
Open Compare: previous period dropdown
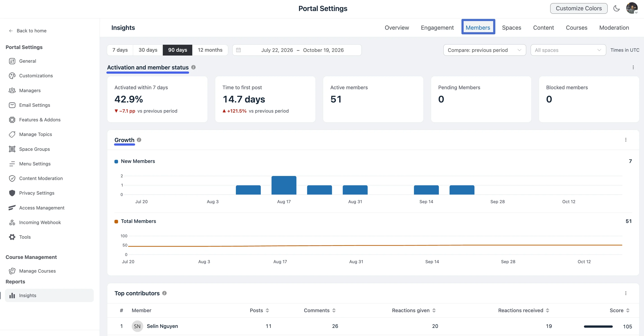click(x=485, y=50)
